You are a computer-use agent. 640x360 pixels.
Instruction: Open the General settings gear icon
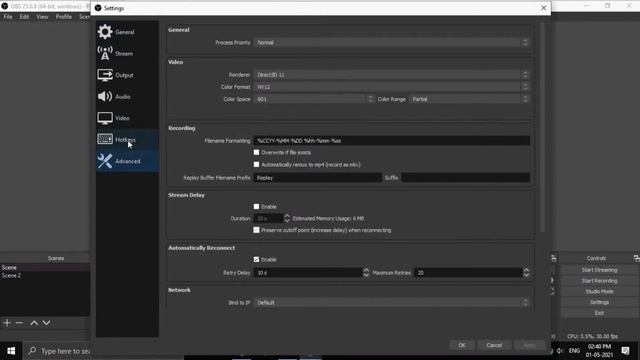pos(105,32)
